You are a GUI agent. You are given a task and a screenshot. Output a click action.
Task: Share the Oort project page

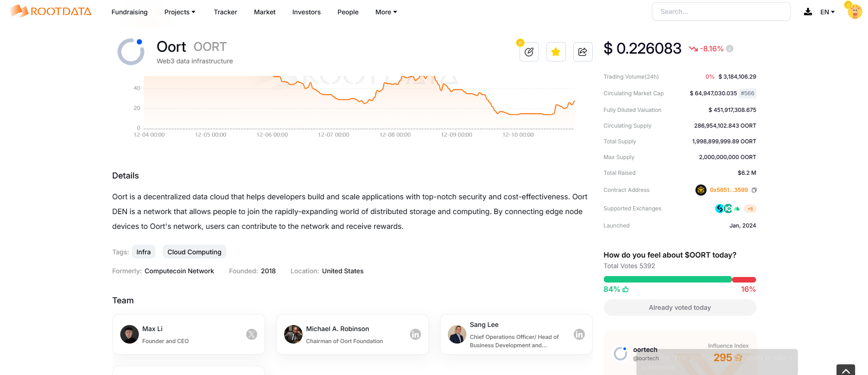point(583,52)
